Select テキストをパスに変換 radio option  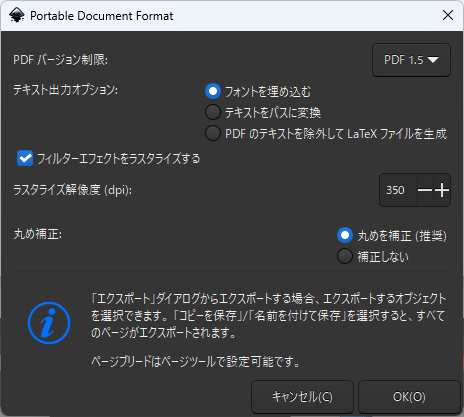pos(213,112)
